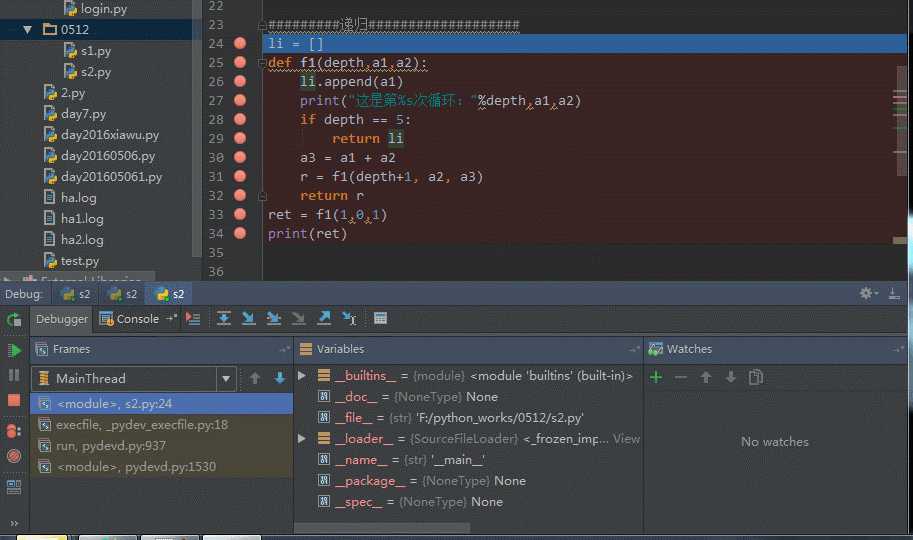Toggle breakpoint on line 27

pos(240,100)
